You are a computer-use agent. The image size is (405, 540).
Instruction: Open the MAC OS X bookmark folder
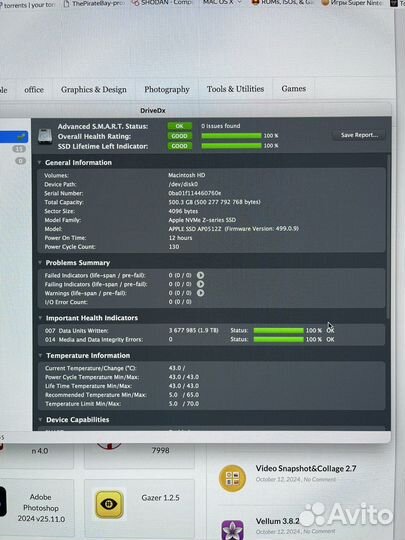tap(222, 2)
